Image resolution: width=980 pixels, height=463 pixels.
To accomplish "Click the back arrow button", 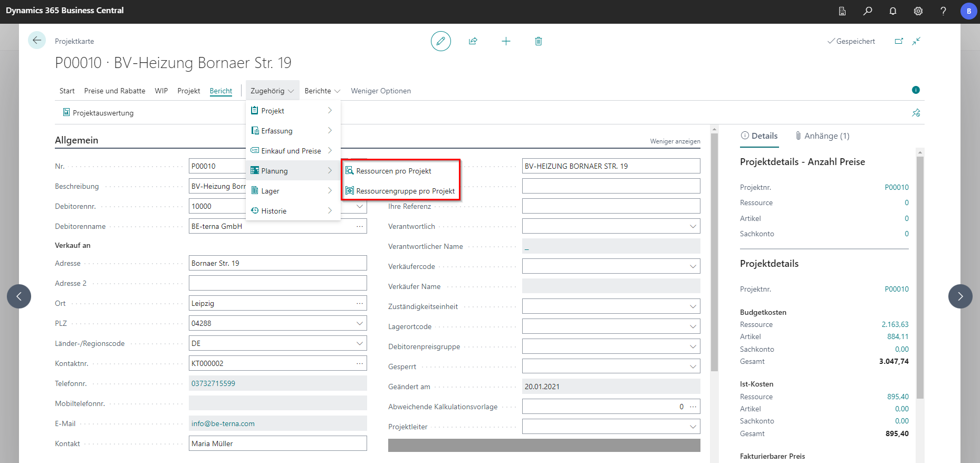I will (x=37, y=41).
